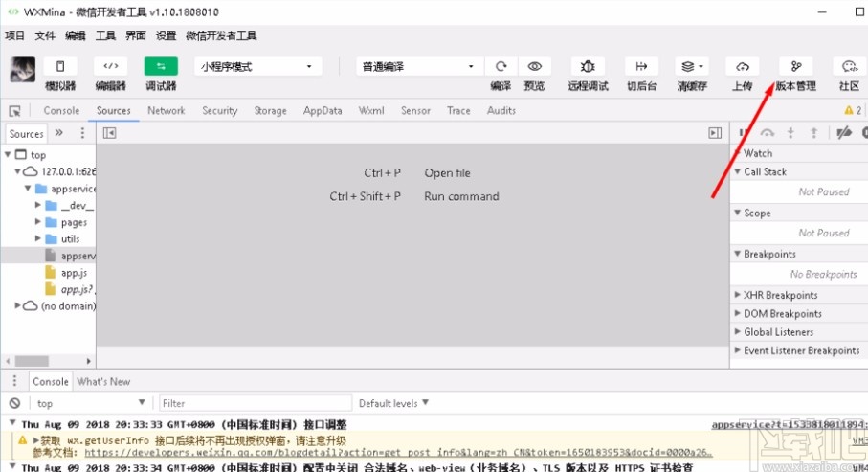
Task: Open the 小程序模式 mode dropdown
Action: click(x=256, y=66)
